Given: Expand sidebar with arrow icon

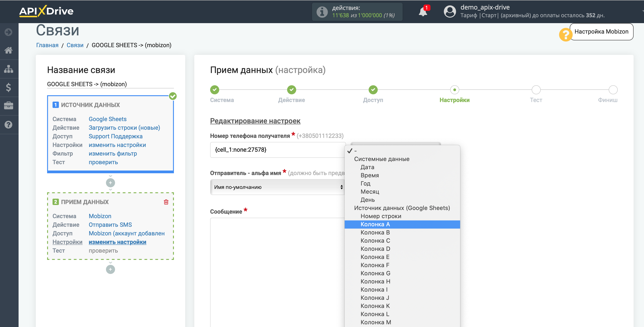Looking at the screenshot, I should [x=9, y=32].
